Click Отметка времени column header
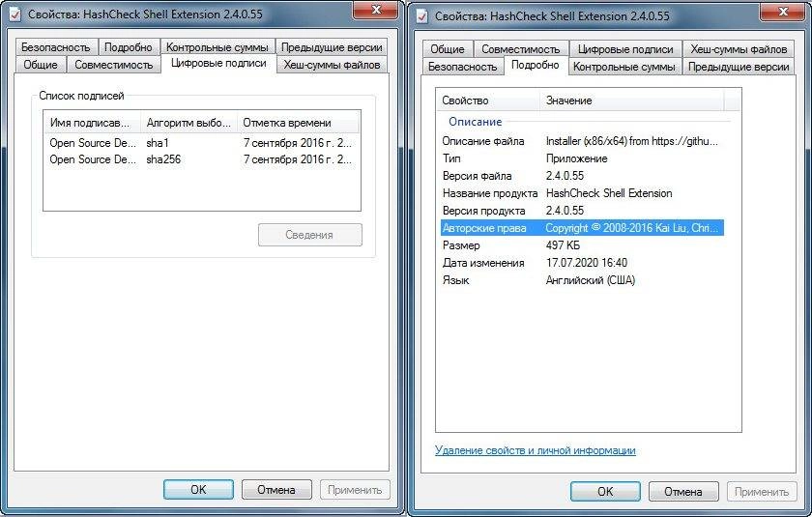Screen dimensions: 812x517 pos(299,123)
